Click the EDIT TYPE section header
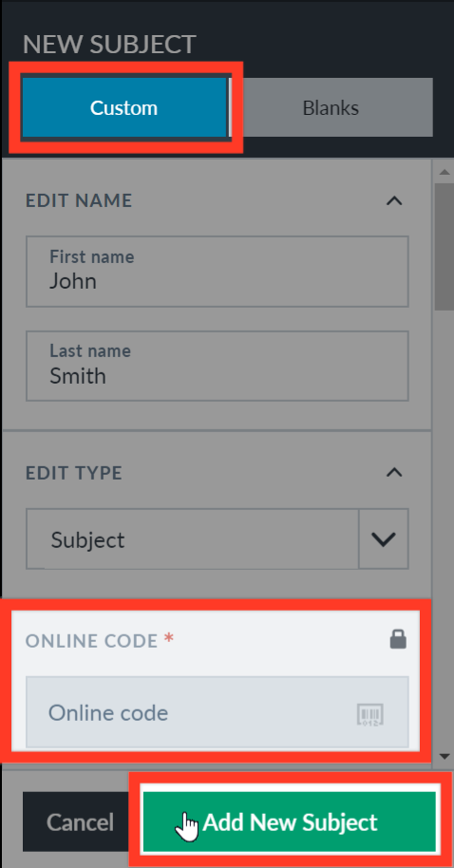This screenshot has width=454, height=868. click(x=74, y=473)
